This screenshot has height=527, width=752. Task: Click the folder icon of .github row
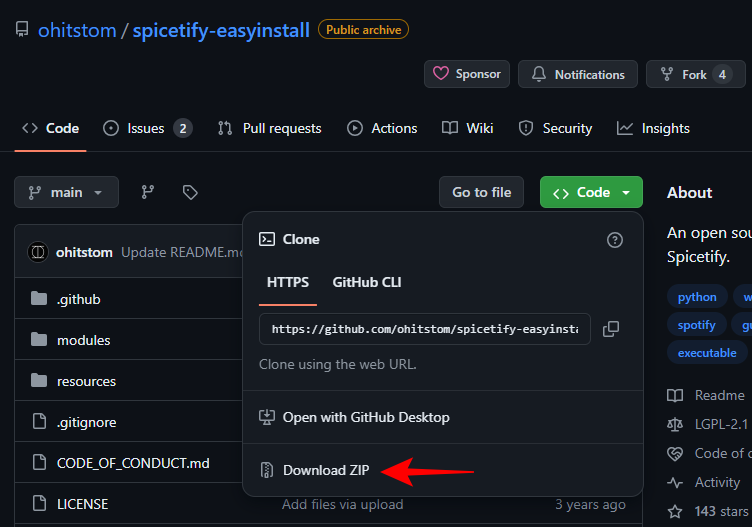point(39,299)
